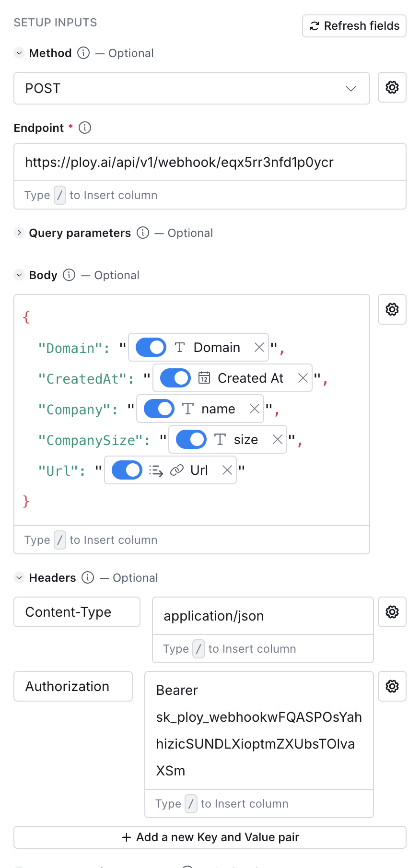Open settings gear next to Method dropdown
The height and width of the screenshot is (868, 420).
point(392,87)
